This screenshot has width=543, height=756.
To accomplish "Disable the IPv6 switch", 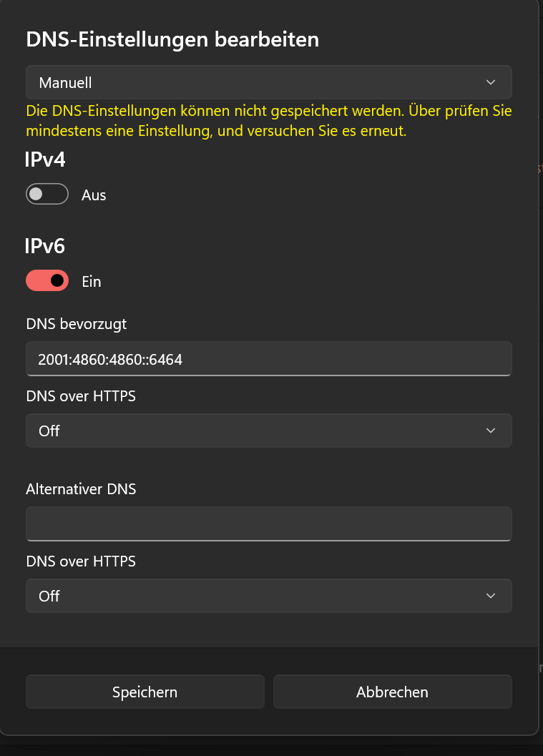I will 47,281.
